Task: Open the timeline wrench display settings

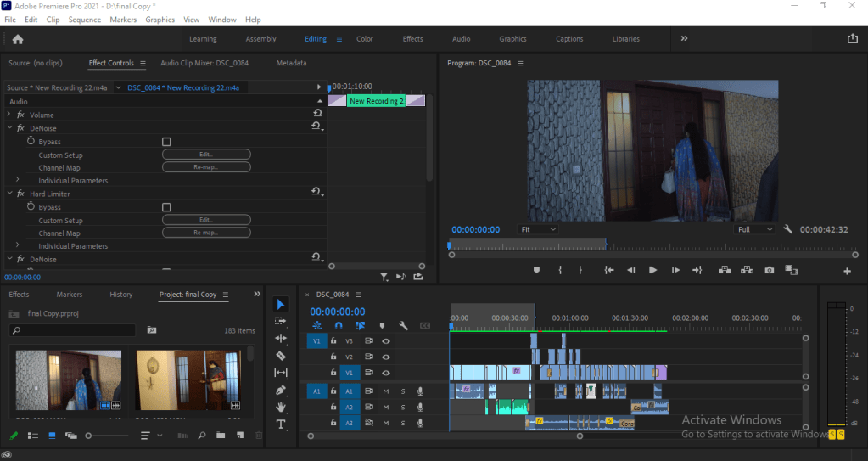Action: point(404,325)
